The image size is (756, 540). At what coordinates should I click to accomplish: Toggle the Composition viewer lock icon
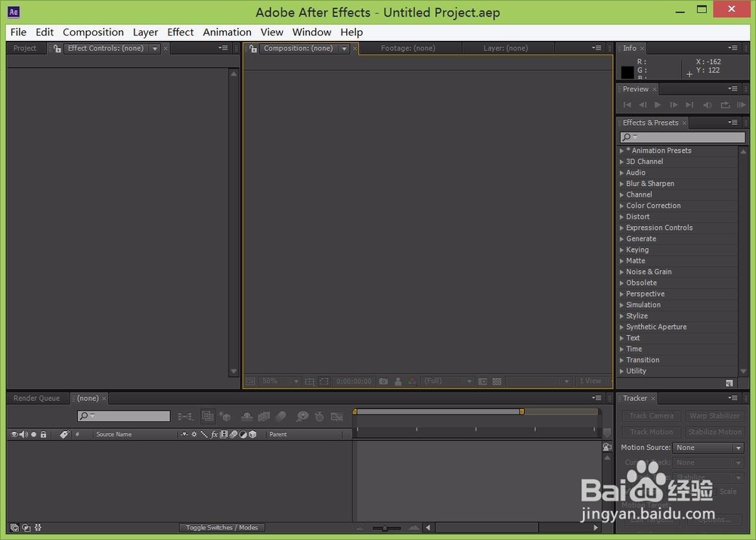pyautogui.click(x=253, y=48)
